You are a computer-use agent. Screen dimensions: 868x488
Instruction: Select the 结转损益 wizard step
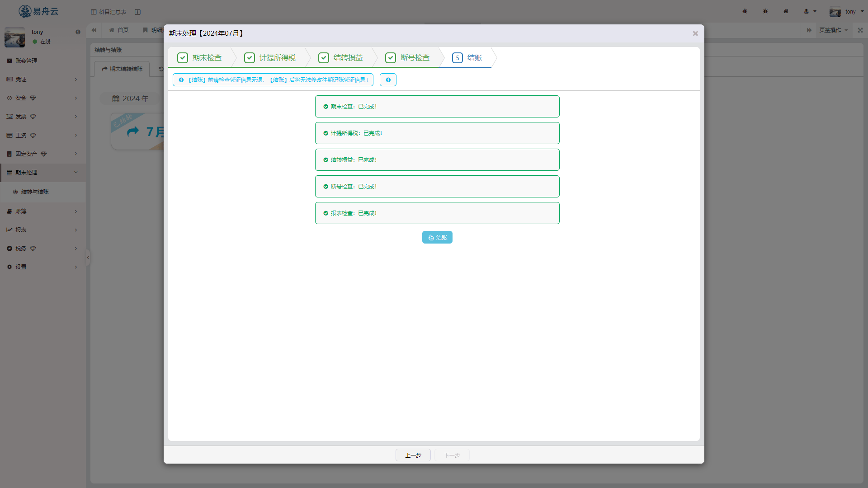tap(341, 57)
